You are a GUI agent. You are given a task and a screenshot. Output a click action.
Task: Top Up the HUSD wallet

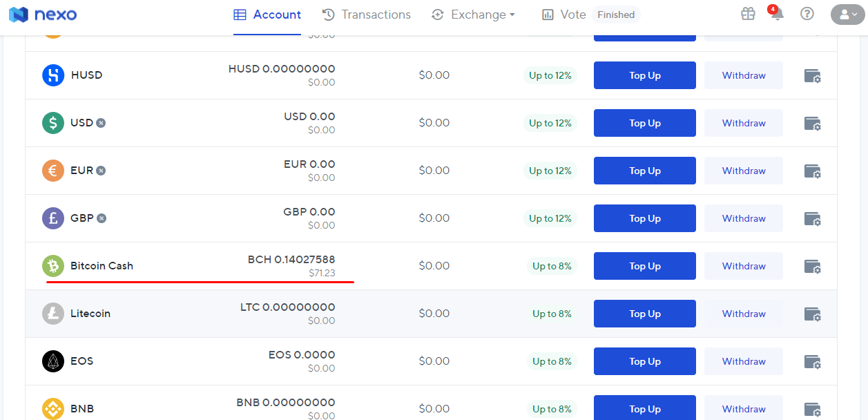(x=645, y=75)
